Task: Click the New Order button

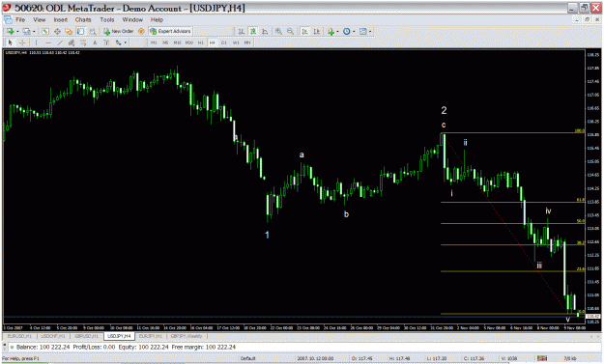Action: (x=119, y=31)
